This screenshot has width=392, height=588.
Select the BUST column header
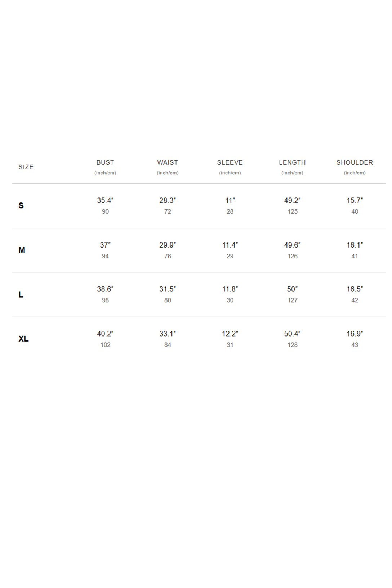pyautogui.click(x=105, y=162)
